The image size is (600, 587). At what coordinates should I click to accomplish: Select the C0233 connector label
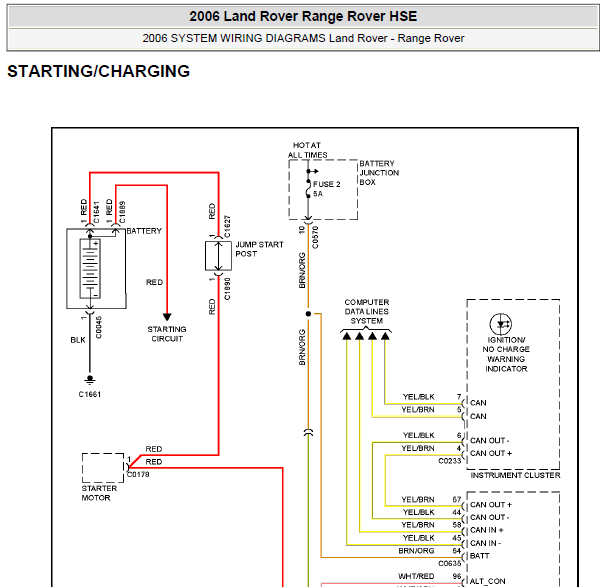point(450,461)
